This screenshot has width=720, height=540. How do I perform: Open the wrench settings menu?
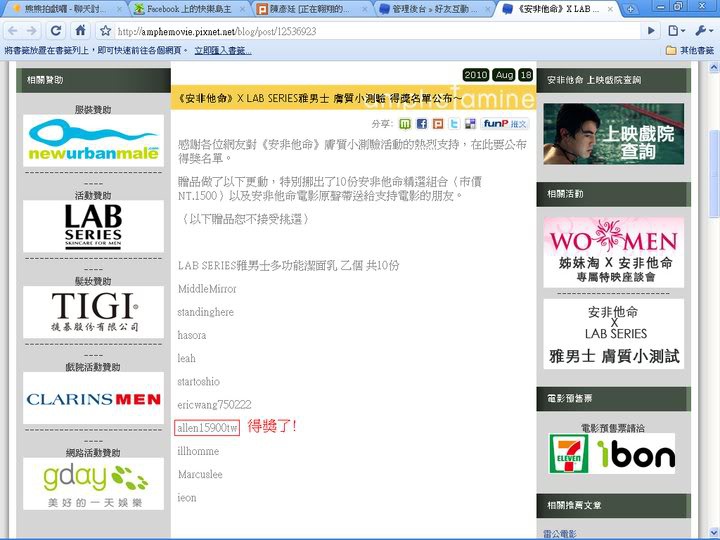703,31
